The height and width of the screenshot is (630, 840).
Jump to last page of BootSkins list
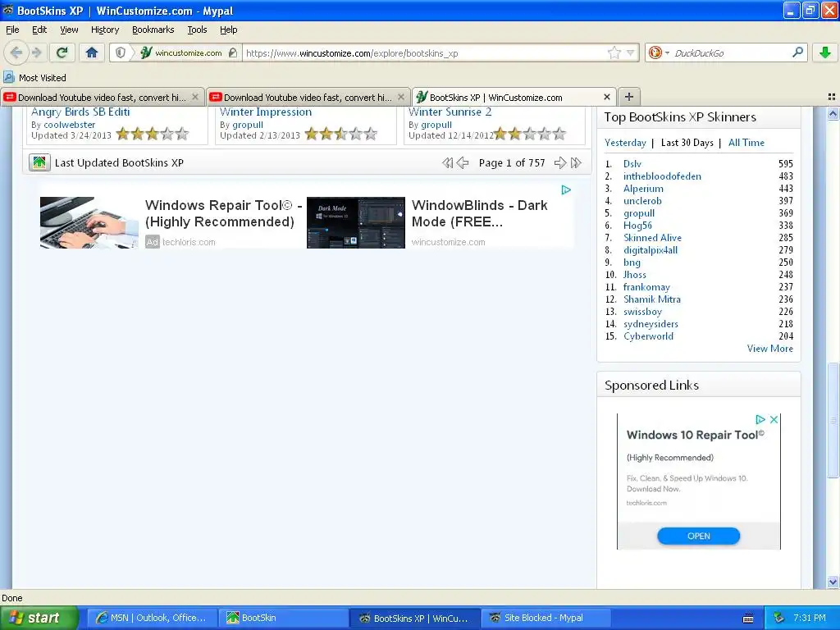[576, 163]
